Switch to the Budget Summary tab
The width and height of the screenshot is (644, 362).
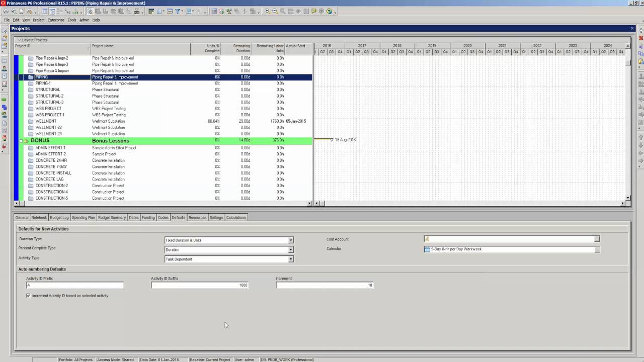tap(112, 218)
